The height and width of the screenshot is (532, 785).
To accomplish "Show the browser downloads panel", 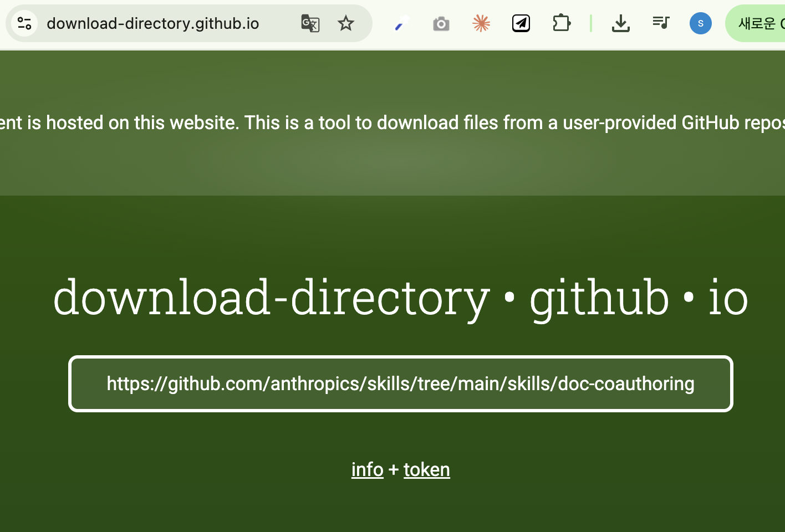I will click(620, 23).
